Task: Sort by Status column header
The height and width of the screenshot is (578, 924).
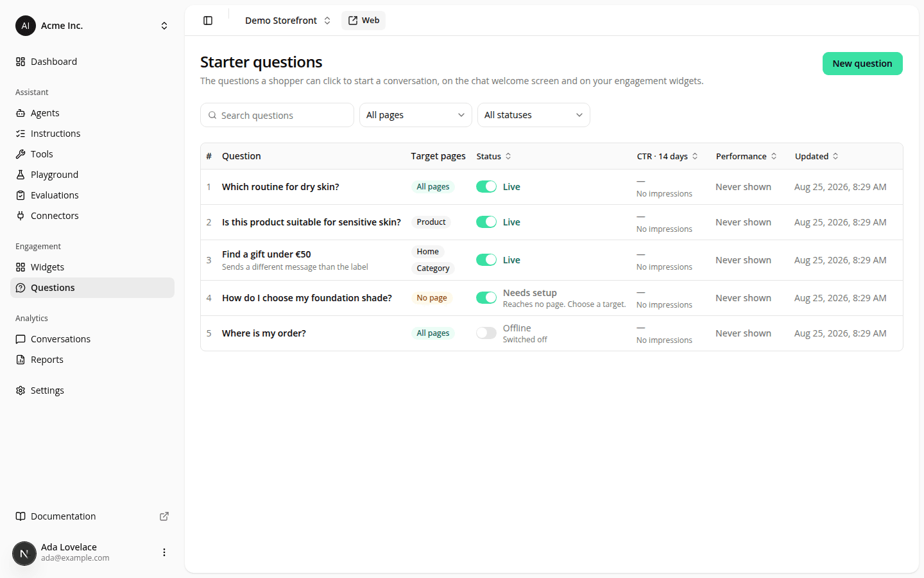Action: (494, 156)
